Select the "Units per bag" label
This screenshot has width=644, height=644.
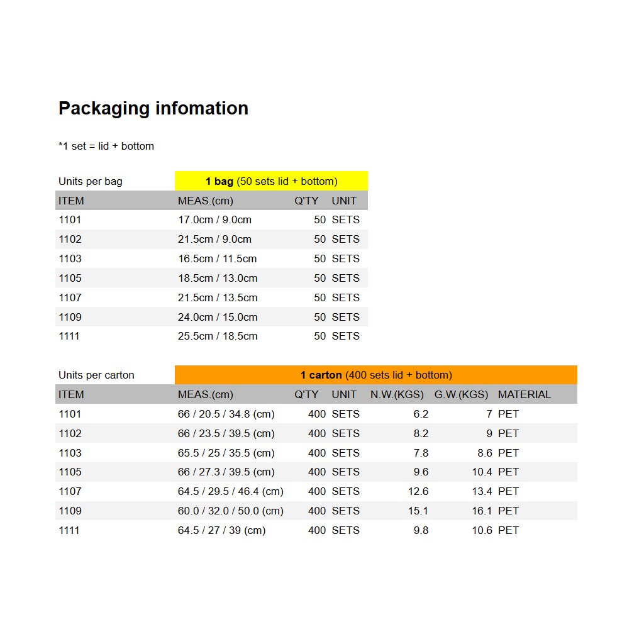point(91,181)
